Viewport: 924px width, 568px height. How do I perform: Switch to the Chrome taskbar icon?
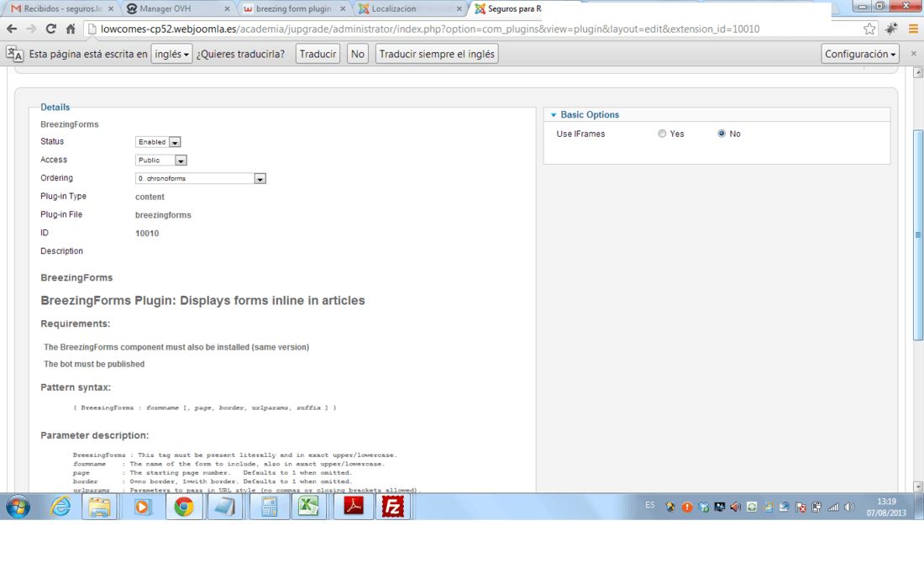pos(184,507)
